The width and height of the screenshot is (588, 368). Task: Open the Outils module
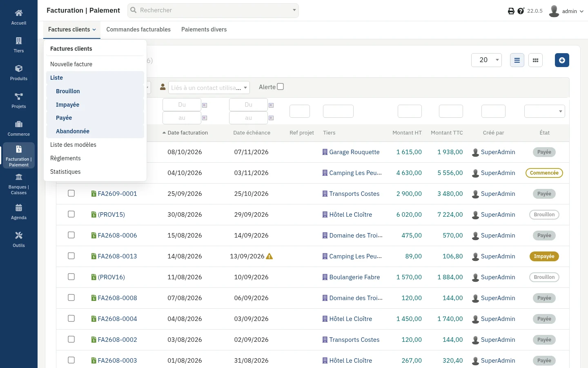point(19,239)
